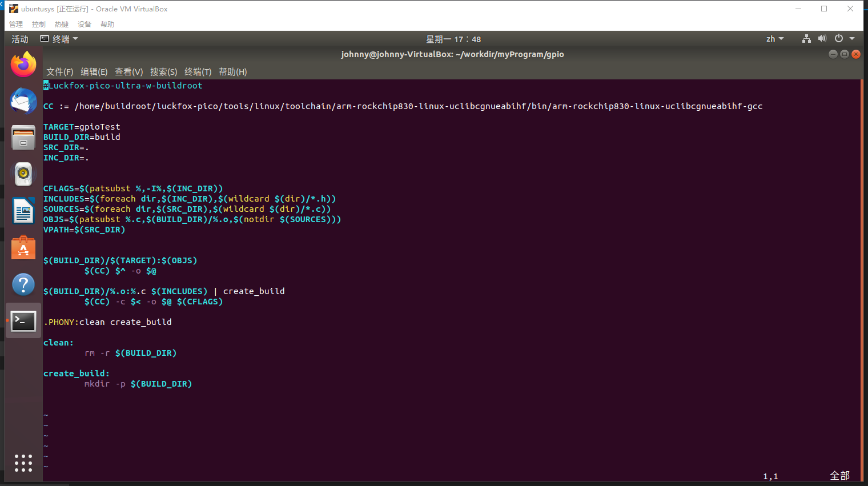Click the clean: target line

[58, 343]
